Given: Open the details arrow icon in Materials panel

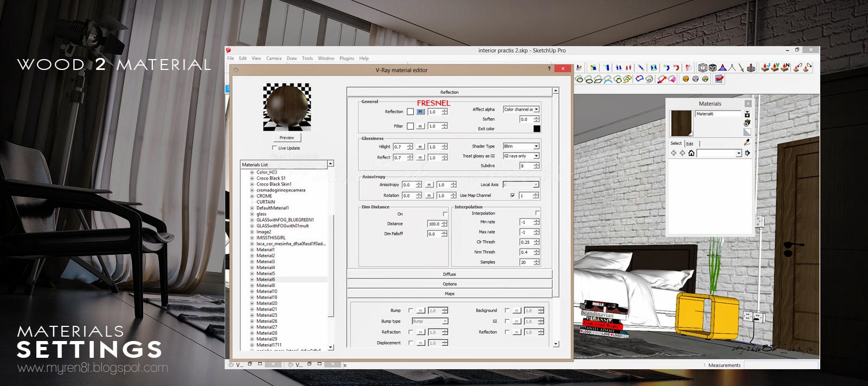Looking at the screenshot, I should pos(748,153).
